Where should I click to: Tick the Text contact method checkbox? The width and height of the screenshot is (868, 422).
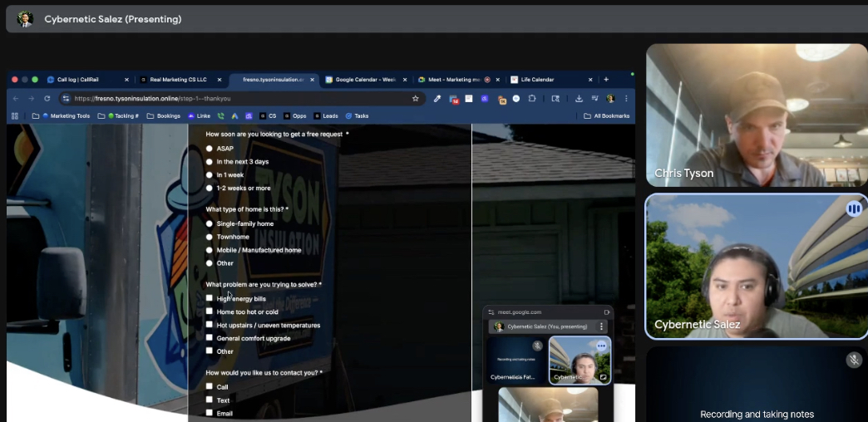pos(209,400)
